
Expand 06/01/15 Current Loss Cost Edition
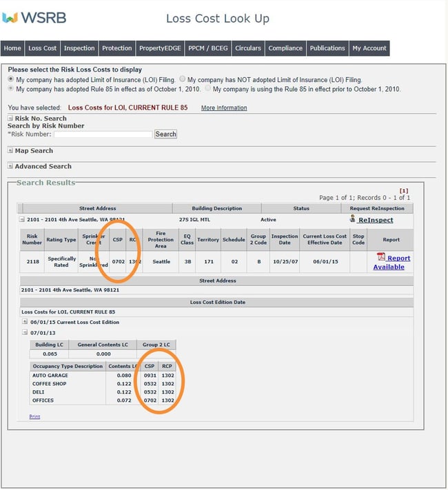(x=25, y=322)
